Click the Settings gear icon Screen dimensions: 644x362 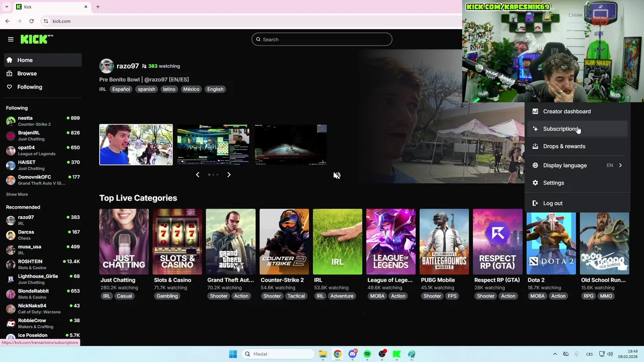click(x=535, y=183)
